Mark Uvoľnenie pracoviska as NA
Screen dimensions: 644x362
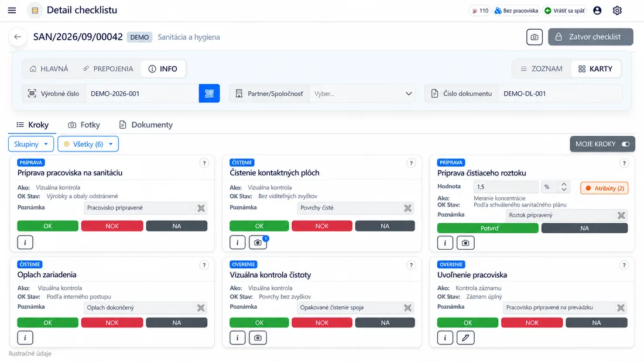click(x=597, y=323)
